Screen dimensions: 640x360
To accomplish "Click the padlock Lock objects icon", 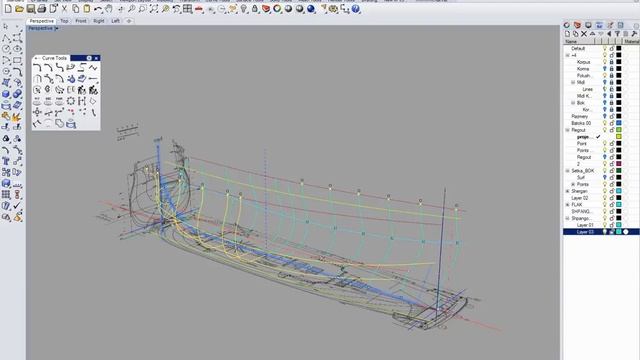I will pos(255,9).
